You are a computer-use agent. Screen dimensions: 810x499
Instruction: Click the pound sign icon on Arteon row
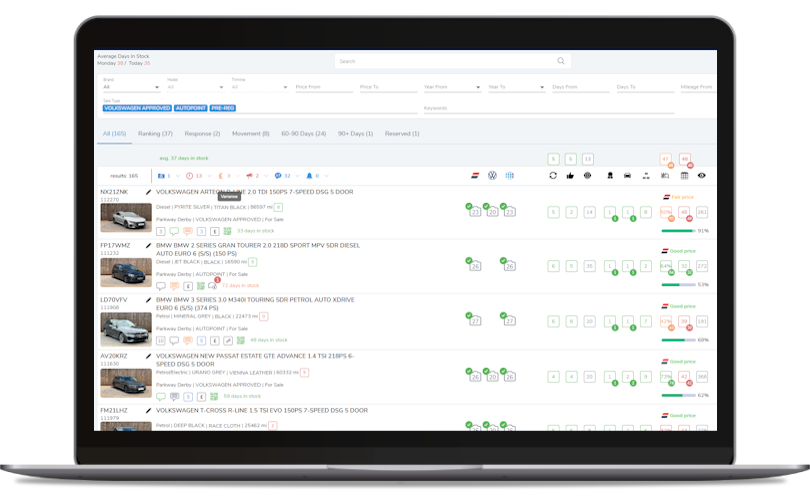click(x=214, y=231)
